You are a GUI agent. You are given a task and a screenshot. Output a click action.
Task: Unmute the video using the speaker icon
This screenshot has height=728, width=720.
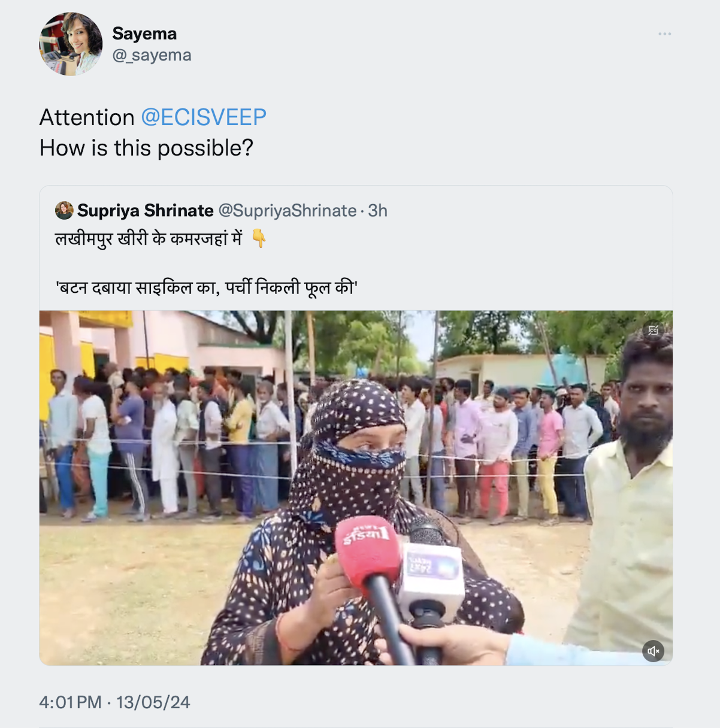tap(654, 651)
